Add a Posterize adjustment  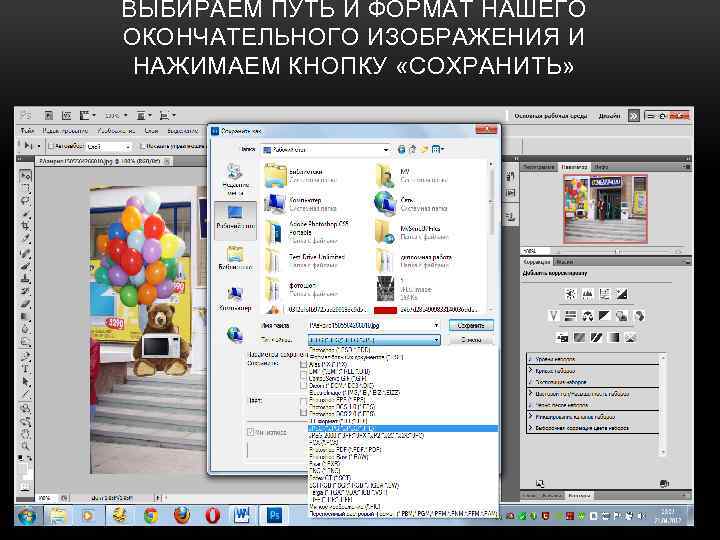click(579, 338)
